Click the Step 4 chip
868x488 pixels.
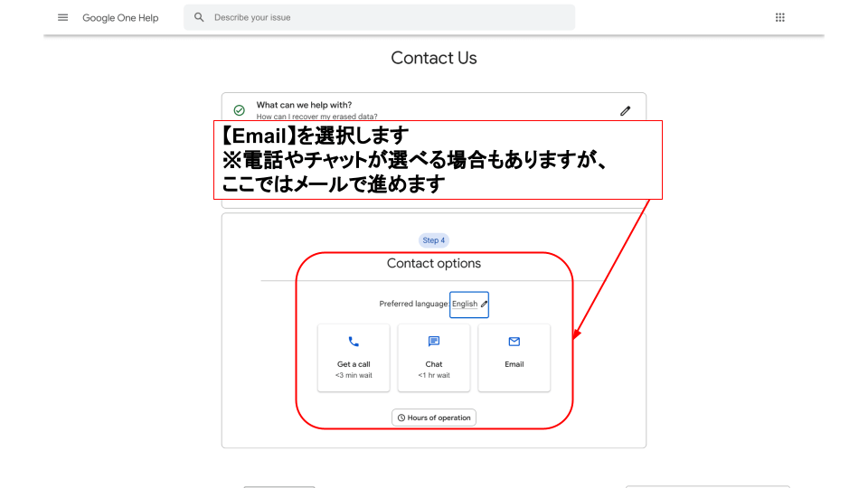coord(434,240)
